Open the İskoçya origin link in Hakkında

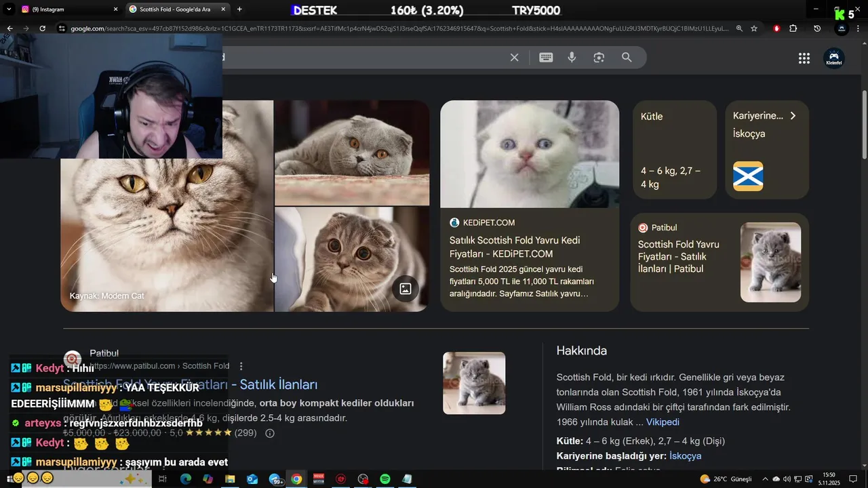[685, 455]
